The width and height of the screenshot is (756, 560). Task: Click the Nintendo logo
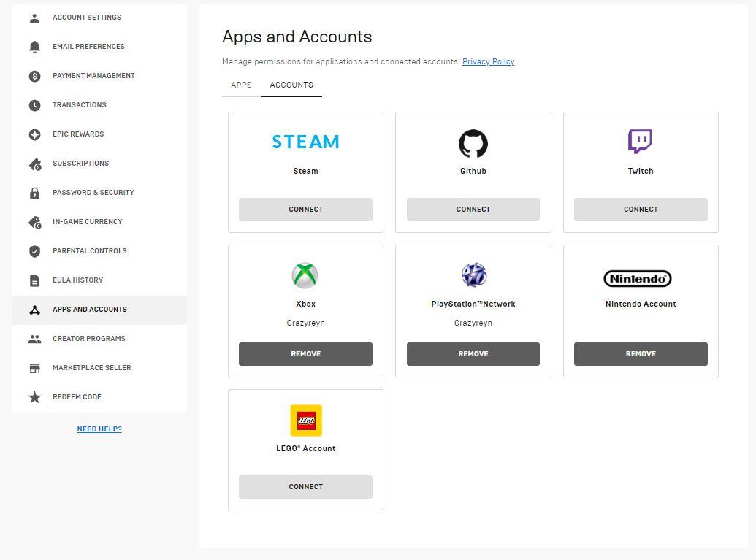637,278
